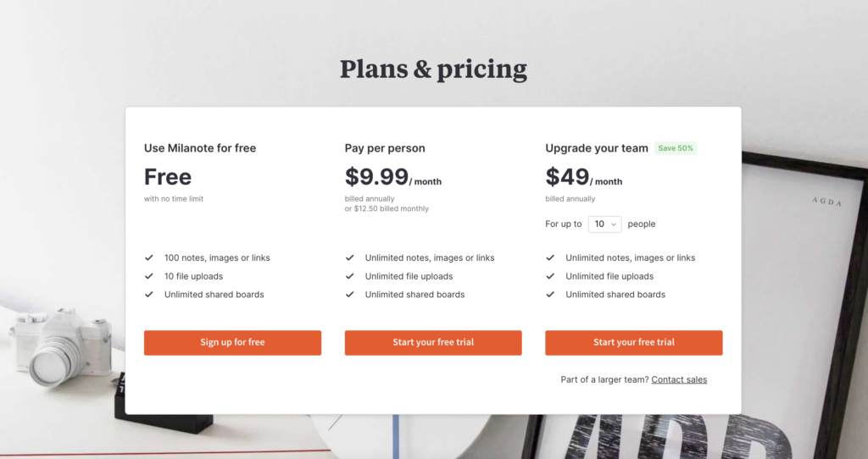Click checkmark beside team plan shared boards

pyautogui.click(x=550, y=295)
